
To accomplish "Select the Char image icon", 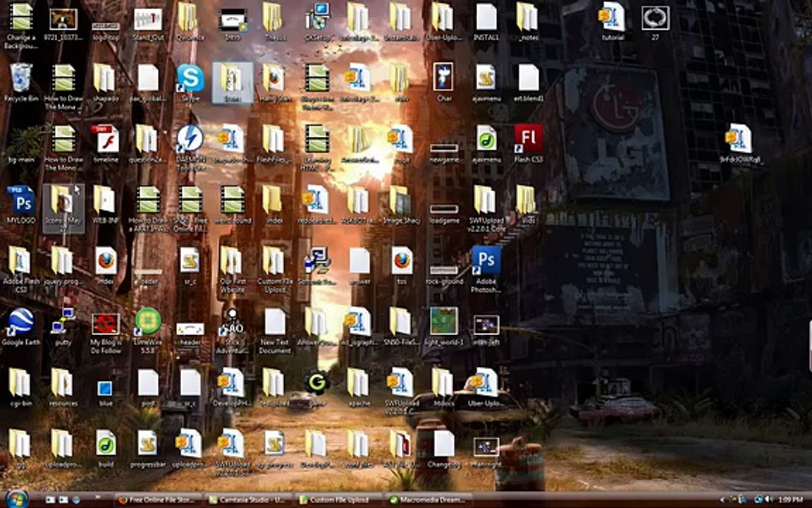I will pyautogui.click(x=444, y=82).
